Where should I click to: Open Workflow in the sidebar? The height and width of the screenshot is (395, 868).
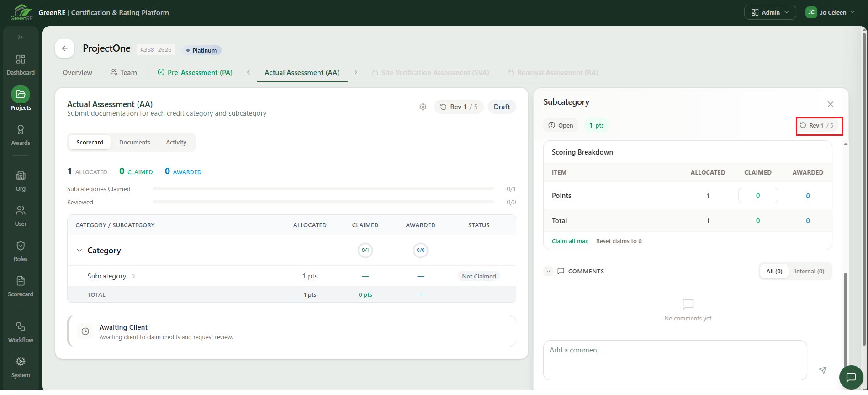21,332
